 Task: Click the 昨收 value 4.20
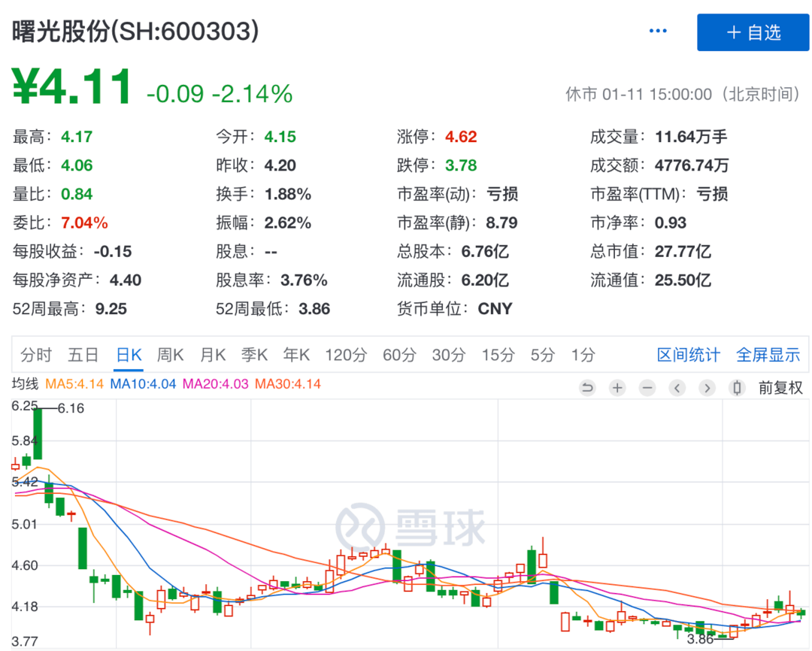pos(280,165)
